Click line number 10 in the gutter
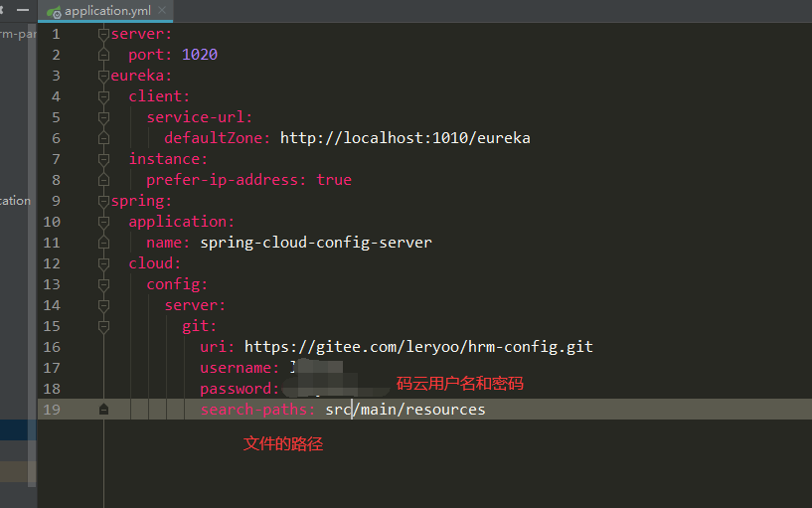 (x=52, y=222)
